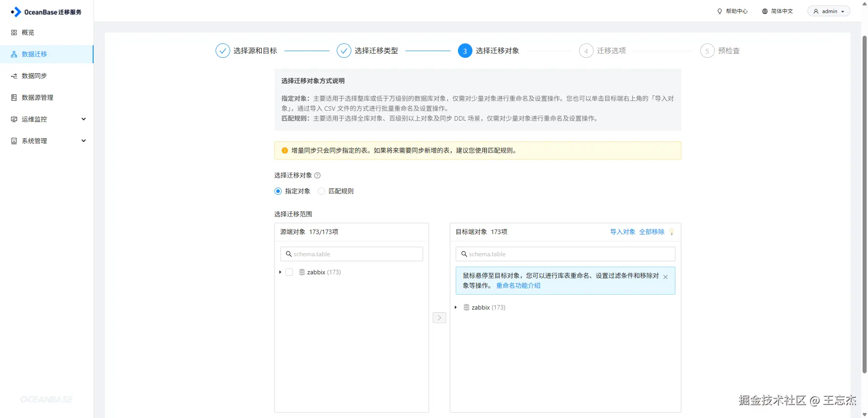Open the 概览 overview icon in sidebar
Viewport: 868px width, 418px height.
coord(14,33)
